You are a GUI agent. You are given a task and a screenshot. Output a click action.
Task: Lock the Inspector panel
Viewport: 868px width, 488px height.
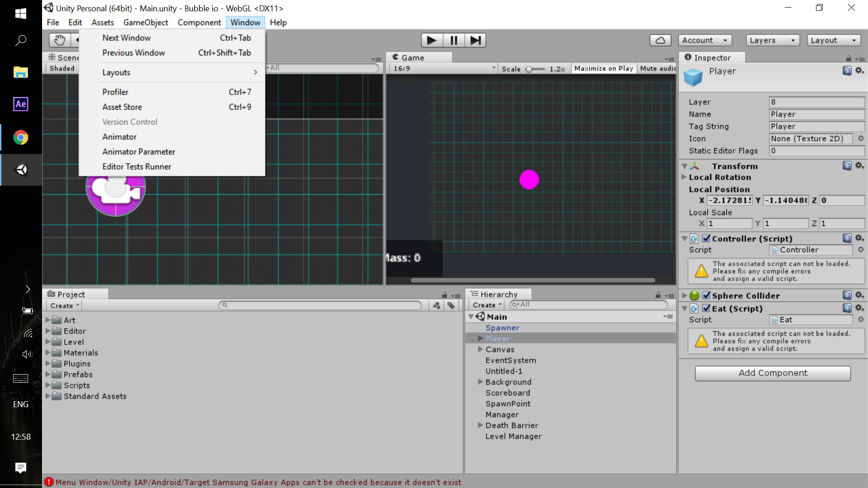(x=848, y=58)
